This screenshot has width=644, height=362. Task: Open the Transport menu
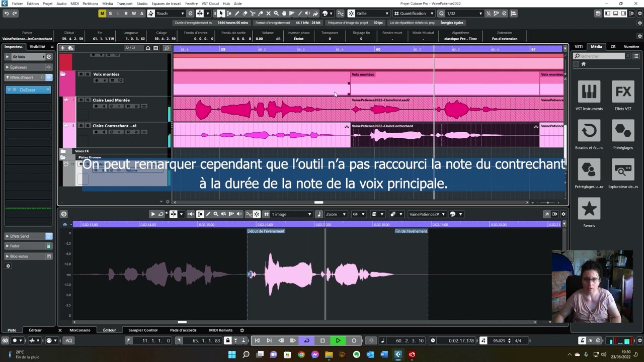[124, 4]
